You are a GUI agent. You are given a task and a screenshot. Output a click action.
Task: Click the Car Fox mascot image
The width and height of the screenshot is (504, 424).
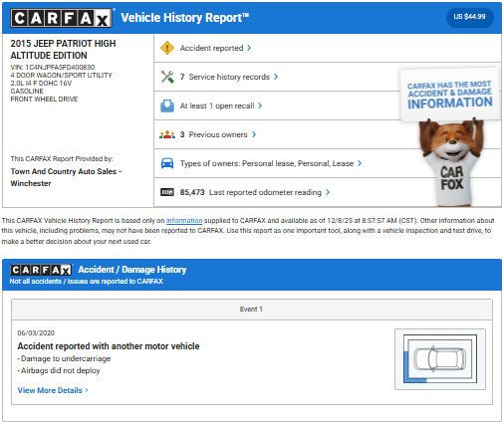(x=451, y=162)
